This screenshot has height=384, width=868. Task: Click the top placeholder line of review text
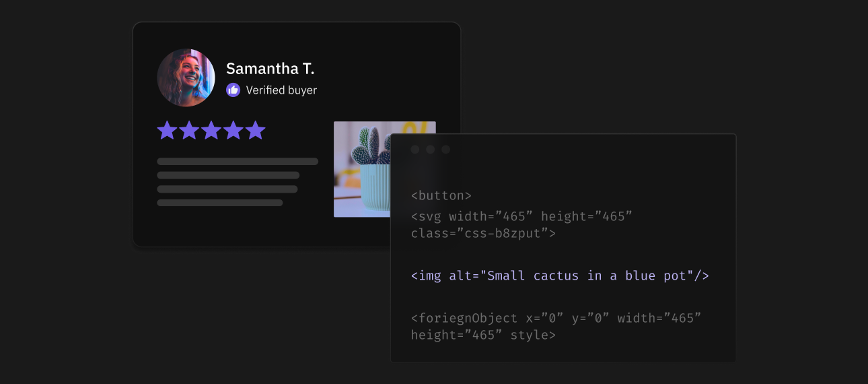[x=238, y=162]
